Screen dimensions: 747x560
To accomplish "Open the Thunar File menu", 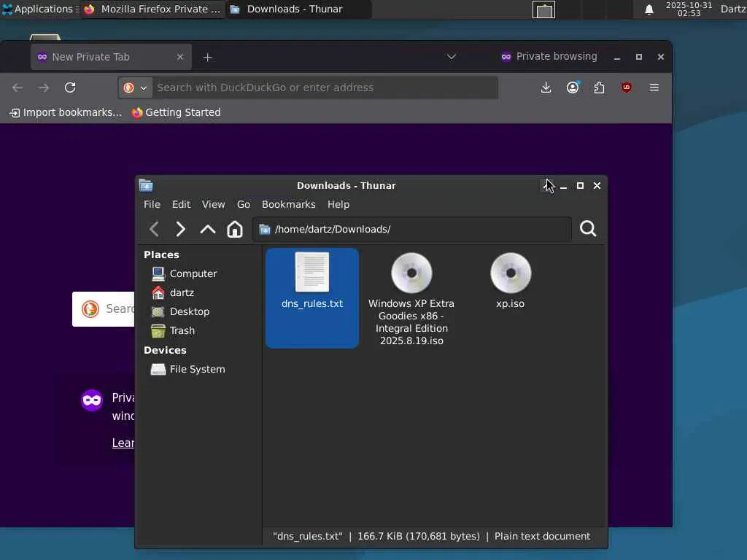I will (x=152, y=204).
